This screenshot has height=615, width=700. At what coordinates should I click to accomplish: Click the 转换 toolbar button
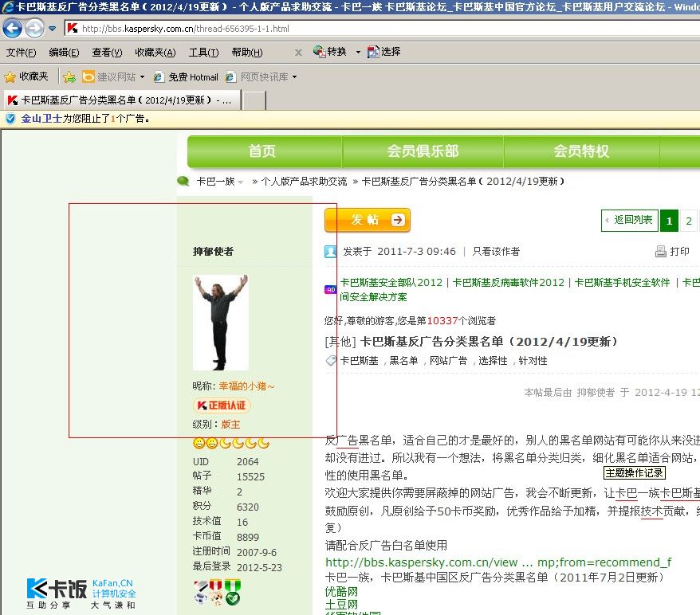pos(329,52)
